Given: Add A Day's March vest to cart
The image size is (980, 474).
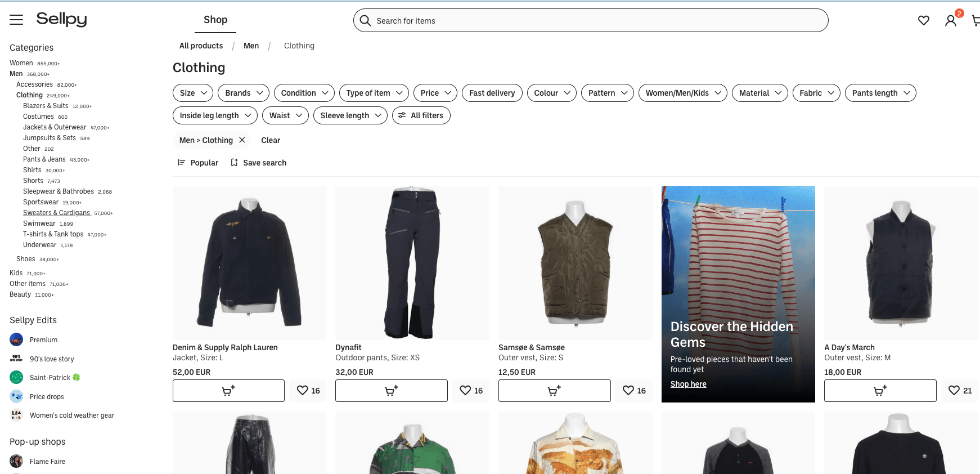Looking at the screenshot, I should pos(880,391).
